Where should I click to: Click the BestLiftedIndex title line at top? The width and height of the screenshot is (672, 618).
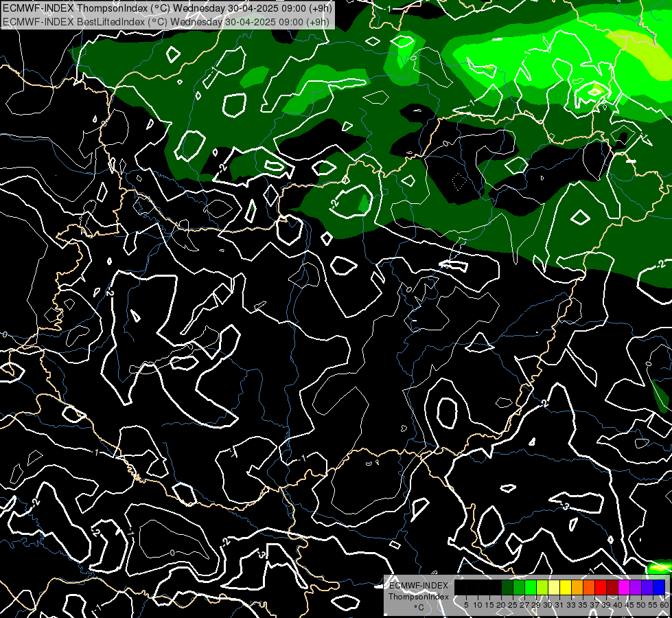166,22
